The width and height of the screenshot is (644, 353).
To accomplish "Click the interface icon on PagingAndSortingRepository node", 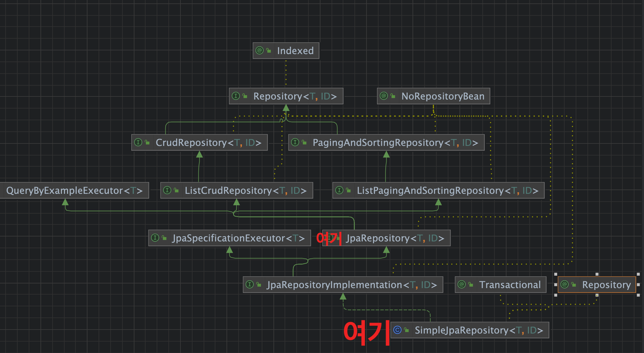I will 295,142.
